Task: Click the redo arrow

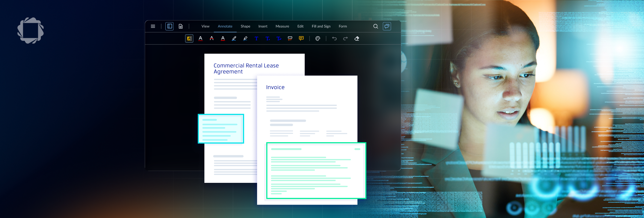Action: pyautogui.click(x=345, y=39)
